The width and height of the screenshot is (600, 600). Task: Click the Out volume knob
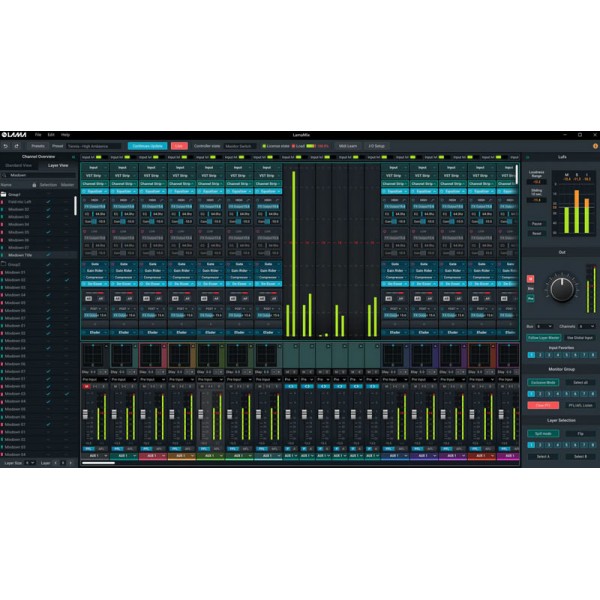click(562, 289)
